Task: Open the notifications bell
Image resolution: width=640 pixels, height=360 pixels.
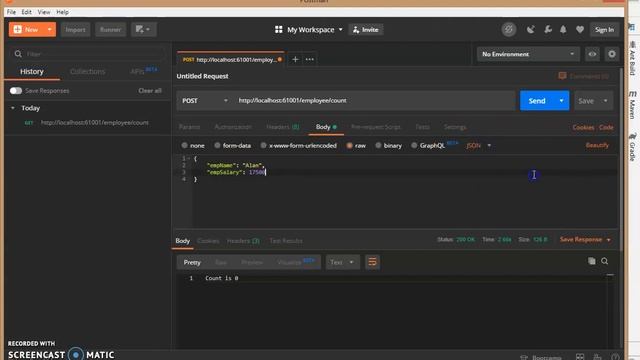Action: click(563, 29)
